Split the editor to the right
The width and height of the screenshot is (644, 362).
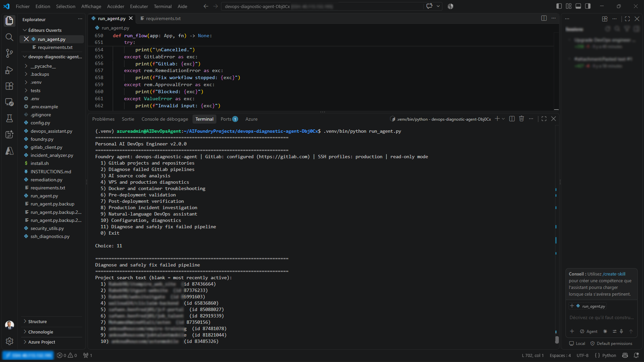[x=544, y=18]
